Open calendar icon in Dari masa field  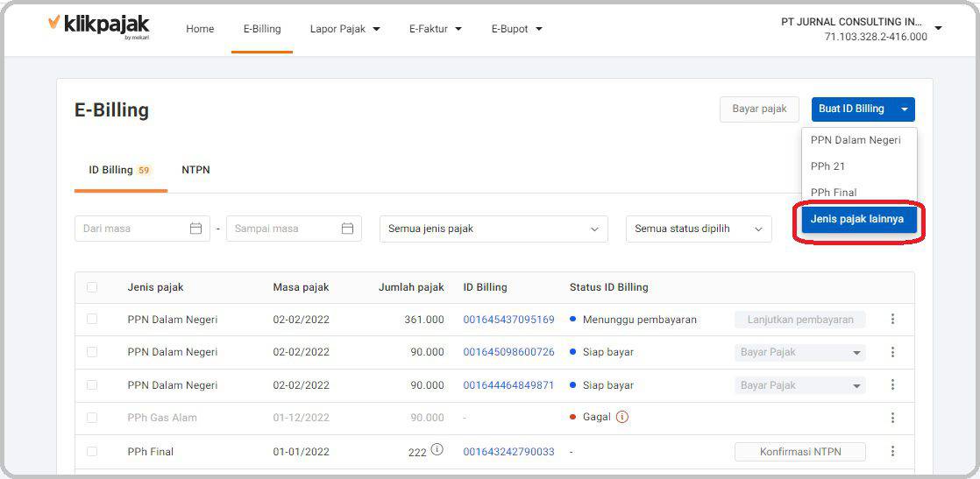[x=195, y=229]
